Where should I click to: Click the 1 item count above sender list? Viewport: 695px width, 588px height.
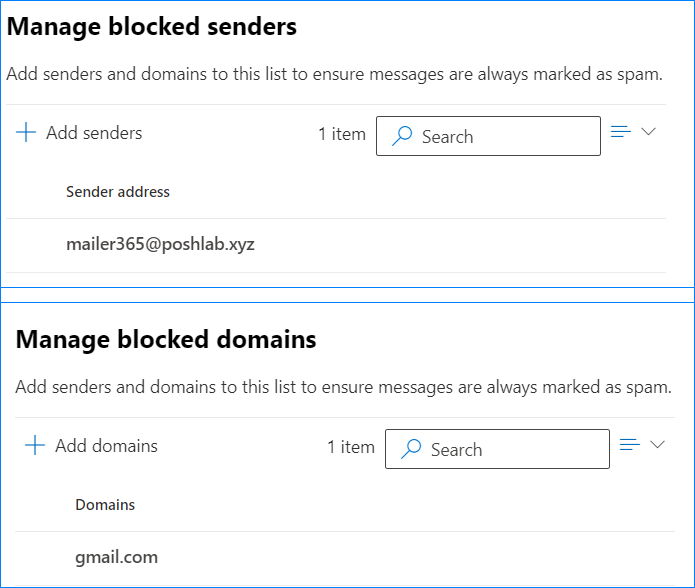coord(342,134)
